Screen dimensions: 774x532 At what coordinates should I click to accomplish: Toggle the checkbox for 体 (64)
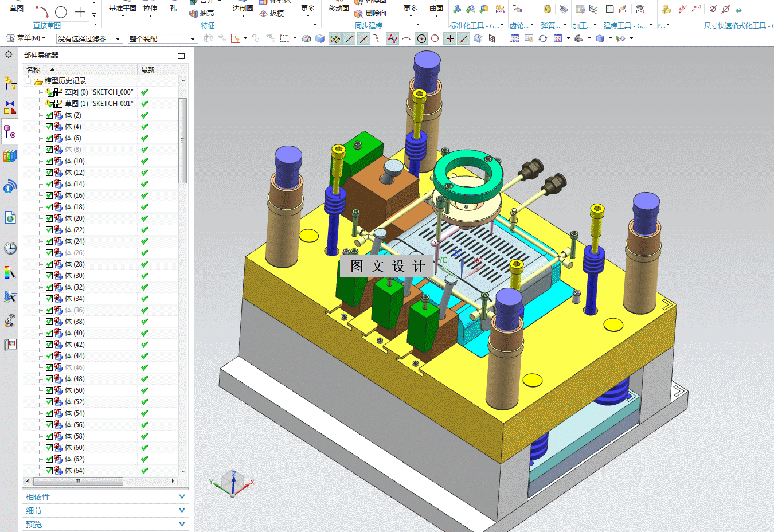(49, 471)
